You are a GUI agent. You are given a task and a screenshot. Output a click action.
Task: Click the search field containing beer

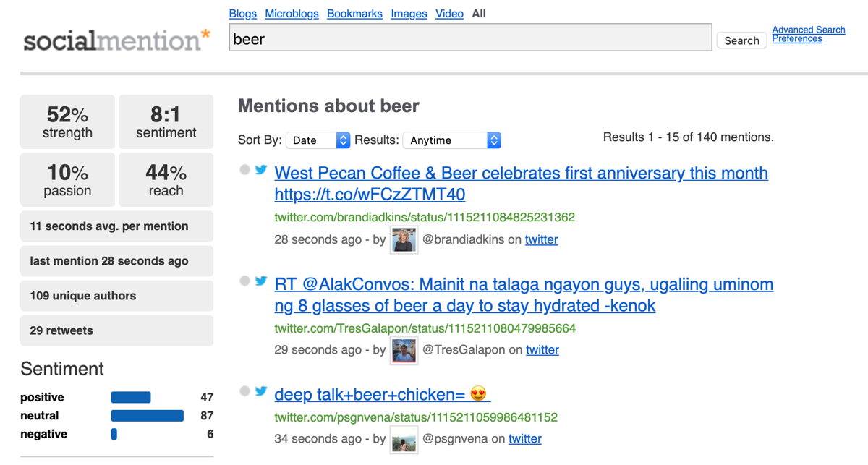(x=471, y=38)
